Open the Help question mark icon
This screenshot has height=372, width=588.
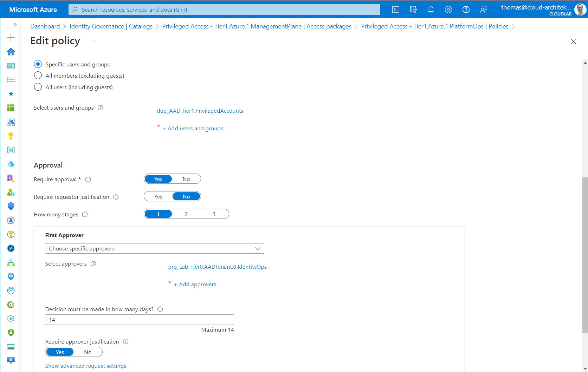pyautogui.click(x=466, y=9)
